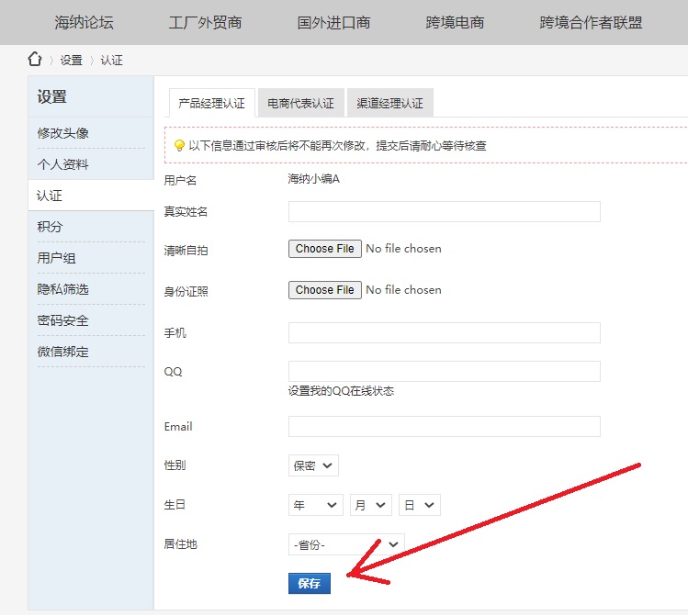Open 跨境电商 navigation item

(x=456, y=22)
